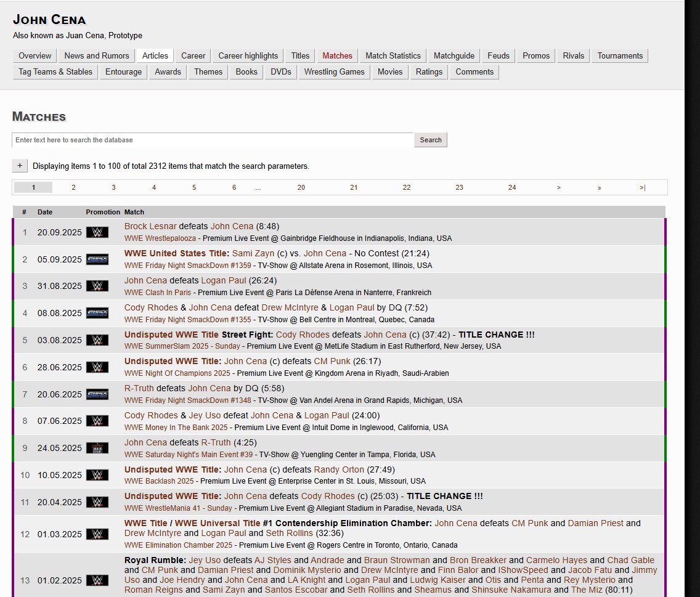Viewport: 700px width, 597px height.
Task: Select the Matches tab
Action: (337, 56)
